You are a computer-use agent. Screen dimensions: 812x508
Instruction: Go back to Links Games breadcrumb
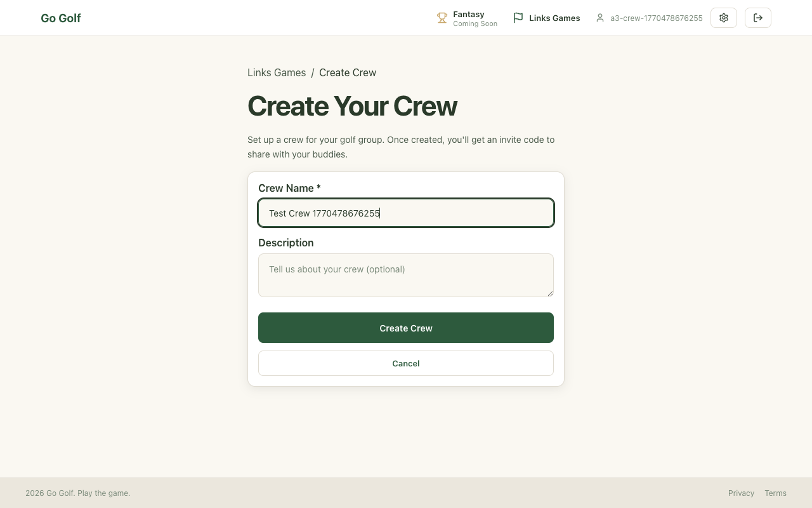pos(277,72)
